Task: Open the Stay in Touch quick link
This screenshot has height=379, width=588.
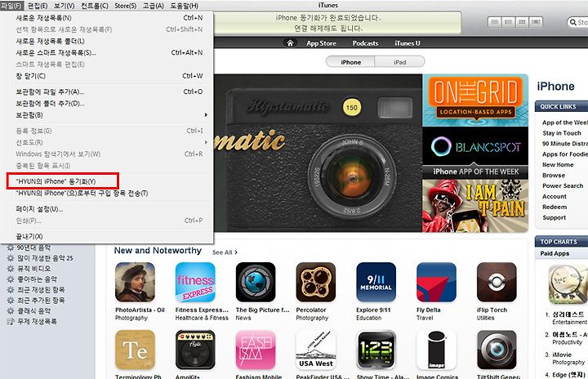Action: [561, 133]
